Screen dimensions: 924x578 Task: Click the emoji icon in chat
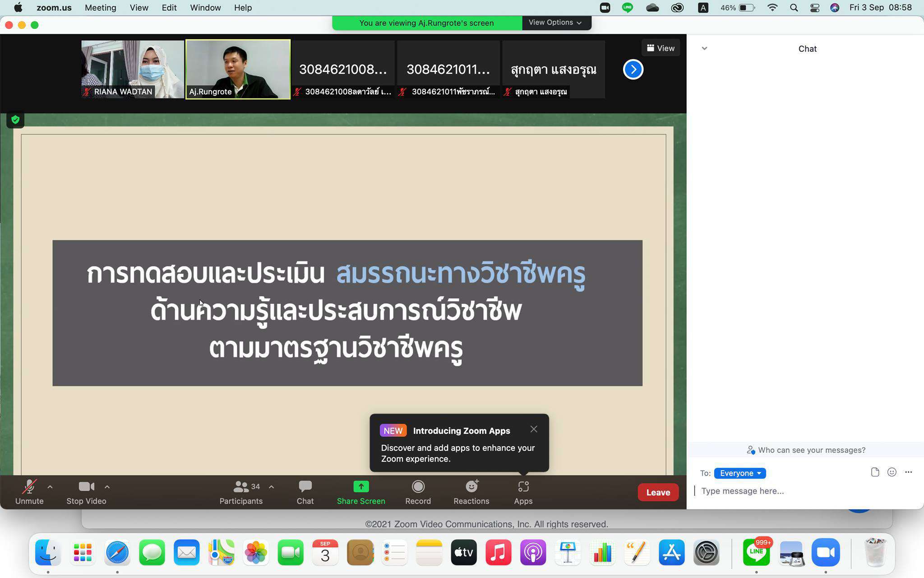[x=892, y=472]
